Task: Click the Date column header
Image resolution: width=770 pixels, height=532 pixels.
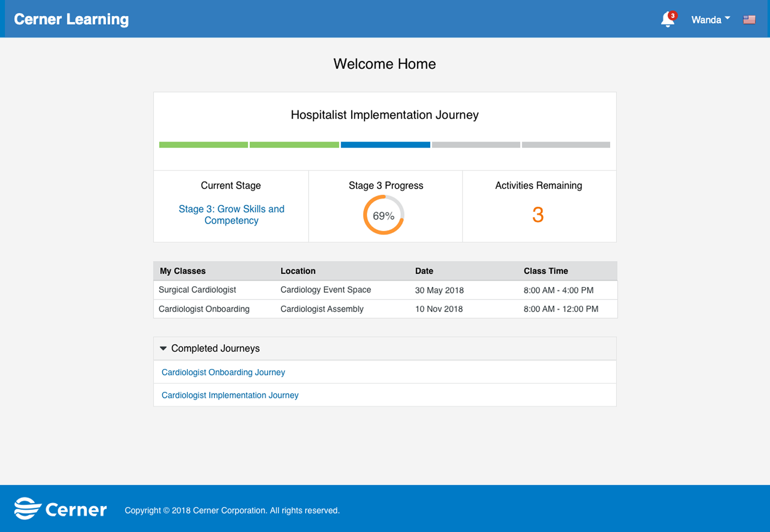Action: coord(424,271)
